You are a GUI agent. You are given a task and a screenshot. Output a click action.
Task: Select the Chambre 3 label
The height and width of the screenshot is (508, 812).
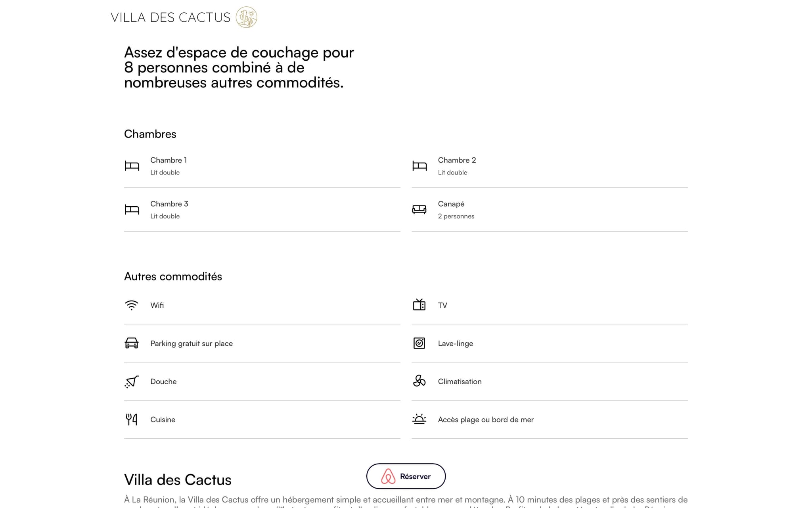[169, 204]
